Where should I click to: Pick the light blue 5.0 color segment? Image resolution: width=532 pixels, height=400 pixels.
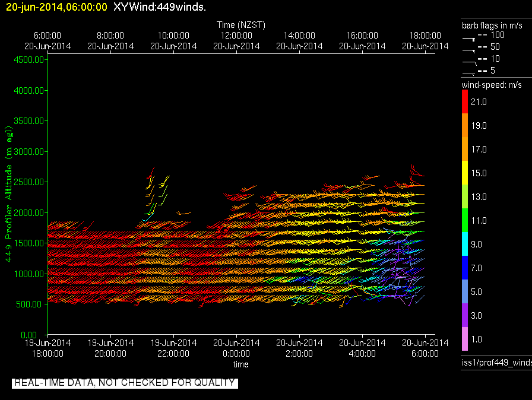pos(465,291)
